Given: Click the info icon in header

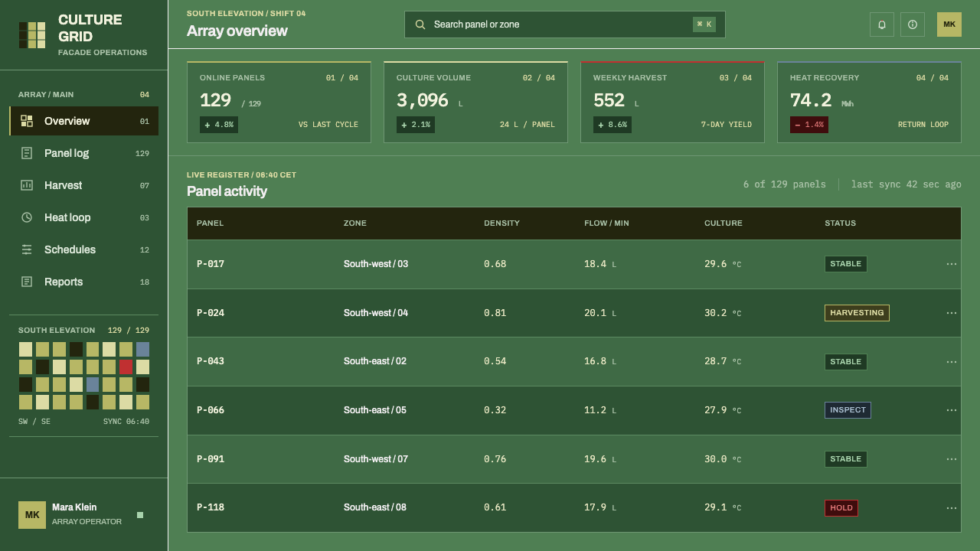Looking at the screenshot, I should pyautogui.click(x=913, y=24).
